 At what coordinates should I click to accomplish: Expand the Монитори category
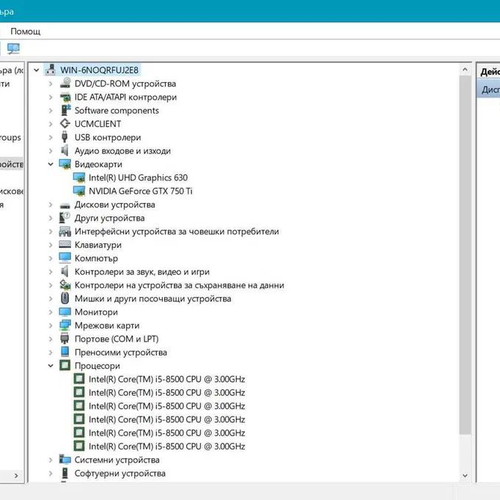pos(51,312)
